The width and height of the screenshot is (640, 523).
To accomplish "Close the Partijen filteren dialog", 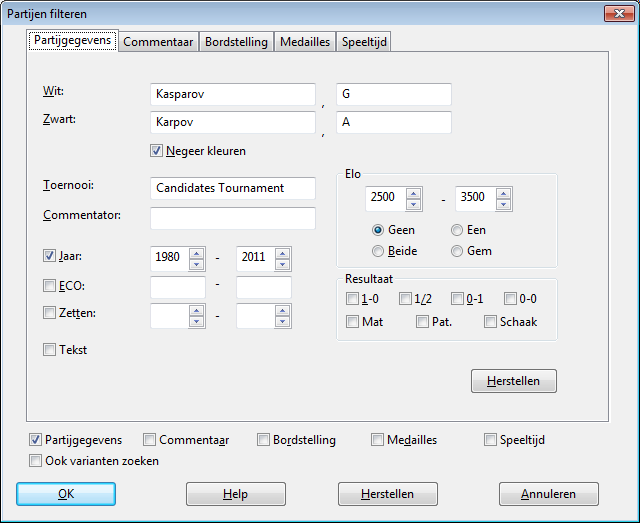I will pyautogui.click(x=618, y=12).
